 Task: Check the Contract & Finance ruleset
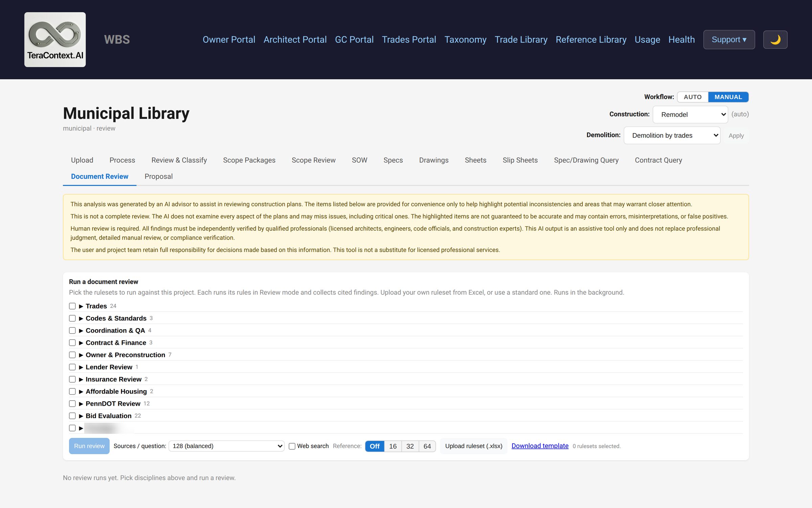[x=72, y=343]
